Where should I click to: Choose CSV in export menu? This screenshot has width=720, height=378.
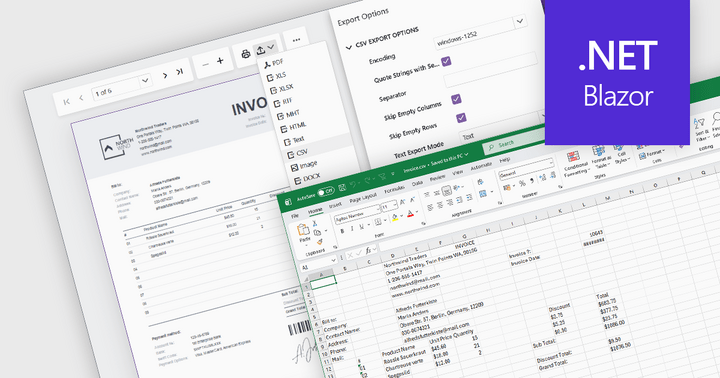(298, 153)
